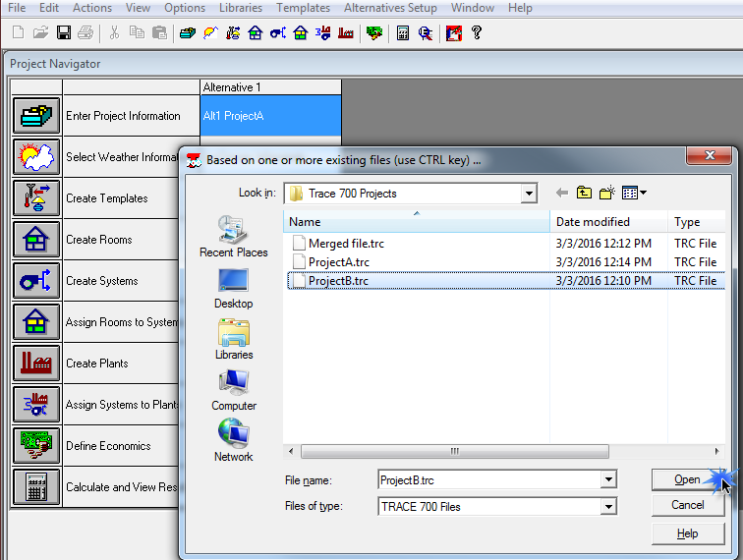Open the Edit menu
The width and height of the screenshot is (743, 560).
click(49, 8)
